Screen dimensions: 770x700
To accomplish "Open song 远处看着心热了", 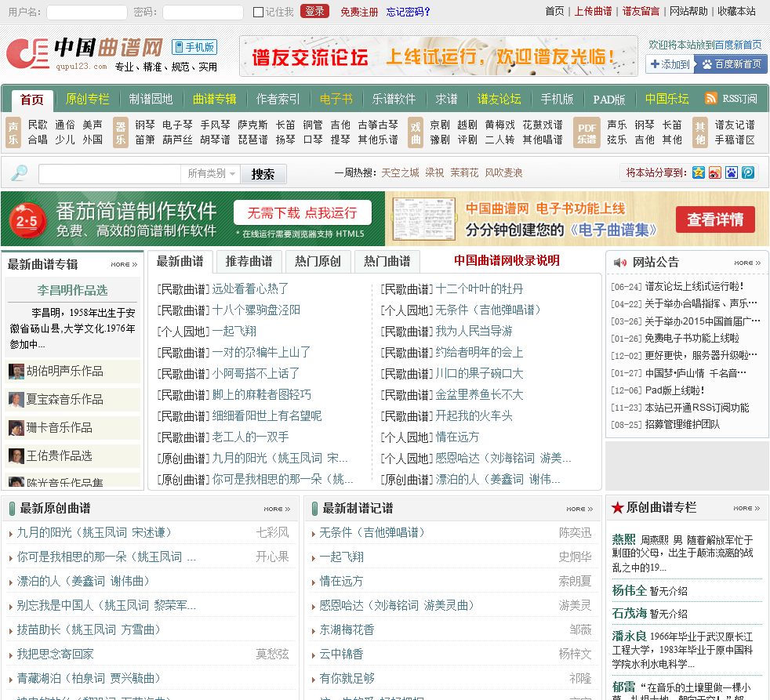I will [250, 289].
